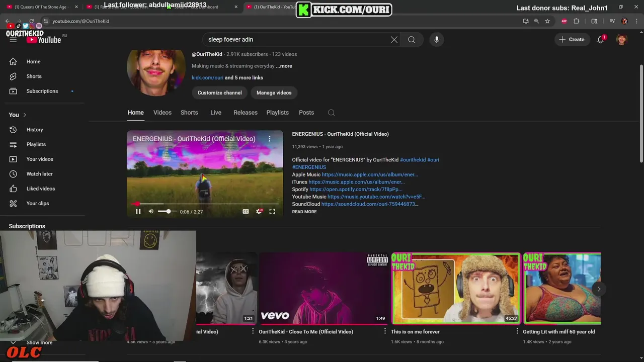Go to YouTube logo home

click(x=44, y=40)
